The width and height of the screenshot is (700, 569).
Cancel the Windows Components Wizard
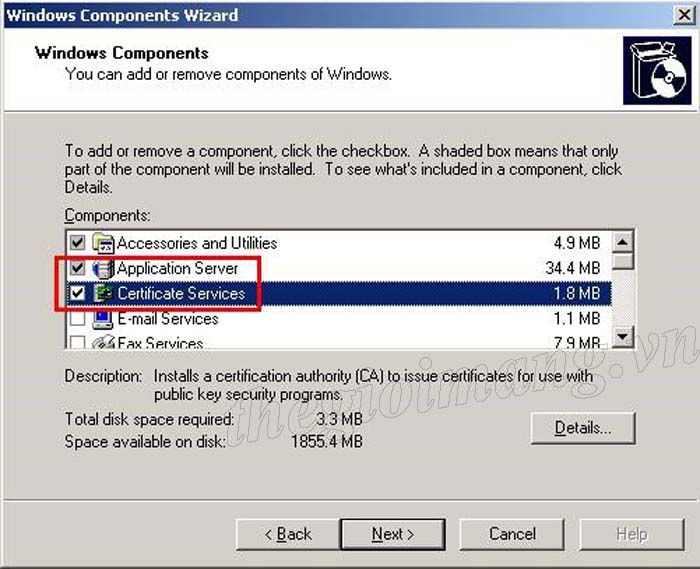(512, 534)
